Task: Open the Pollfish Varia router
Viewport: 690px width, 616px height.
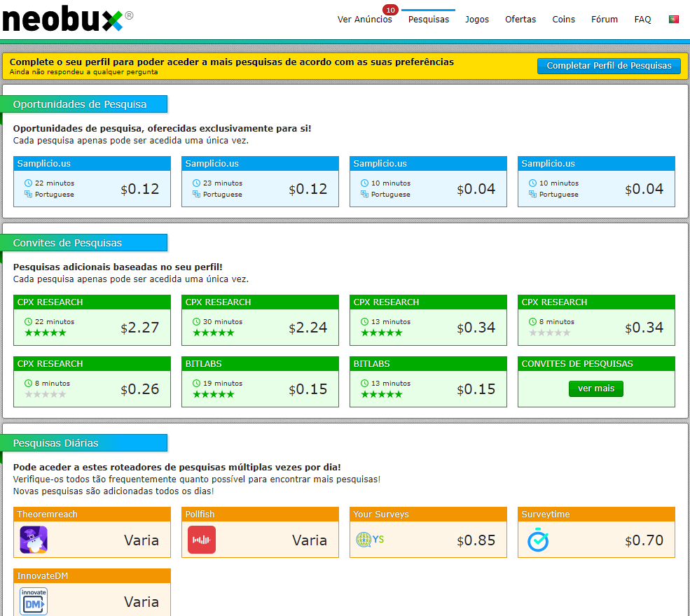Action: [260, 533]
